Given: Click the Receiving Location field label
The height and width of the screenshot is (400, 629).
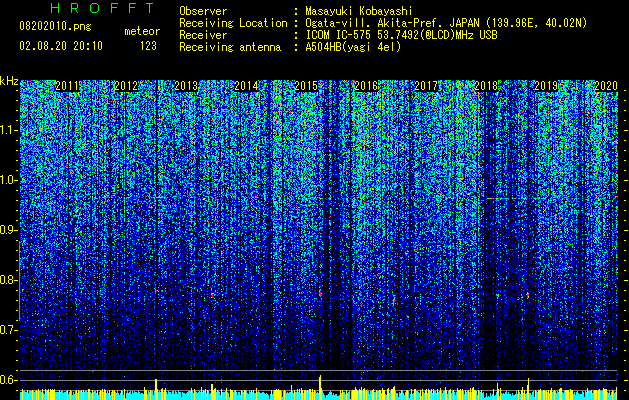Looking at the screenshot, I should click(x=233, y=23).
